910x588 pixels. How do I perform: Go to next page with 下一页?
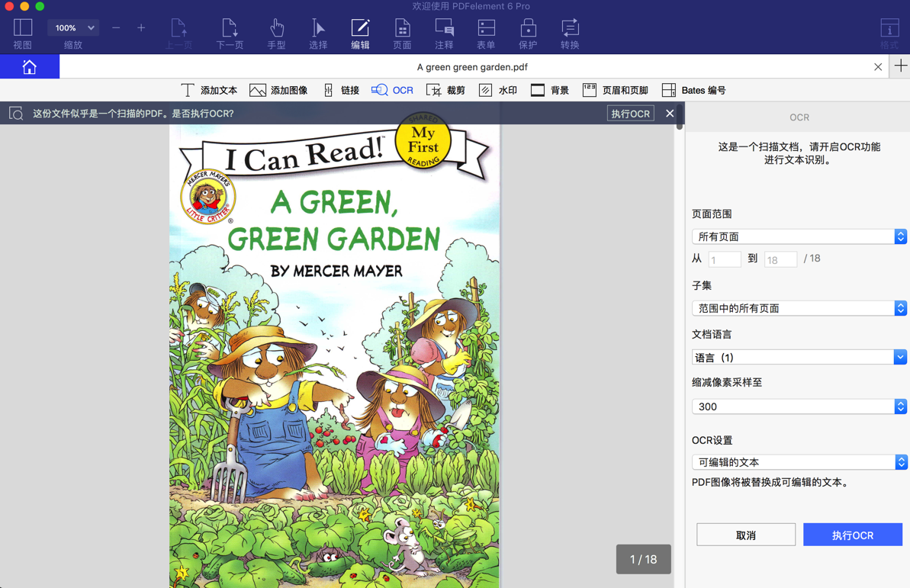tap(230, 34)
